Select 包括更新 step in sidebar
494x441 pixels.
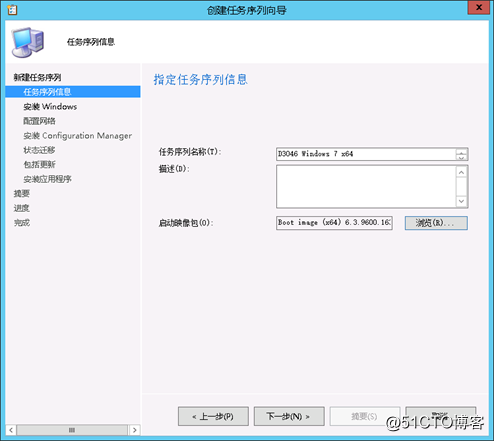click(39, 164)
